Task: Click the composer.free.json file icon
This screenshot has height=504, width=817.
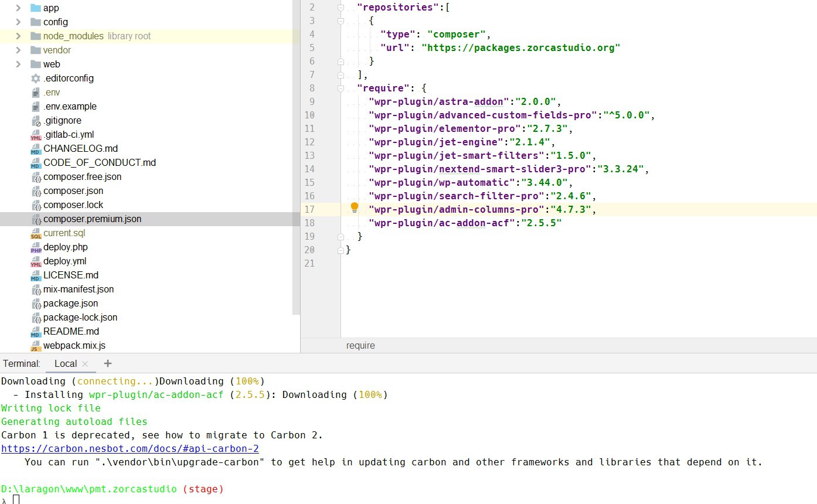Action: tap(36, 177)
